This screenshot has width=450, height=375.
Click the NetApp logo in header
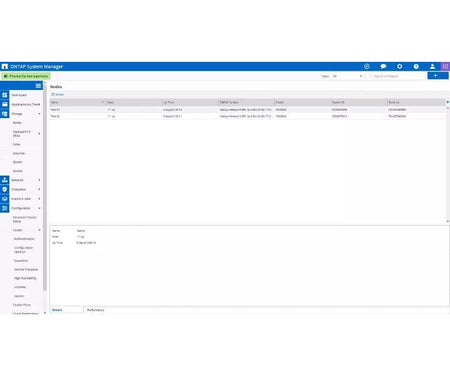pos(5,67)
